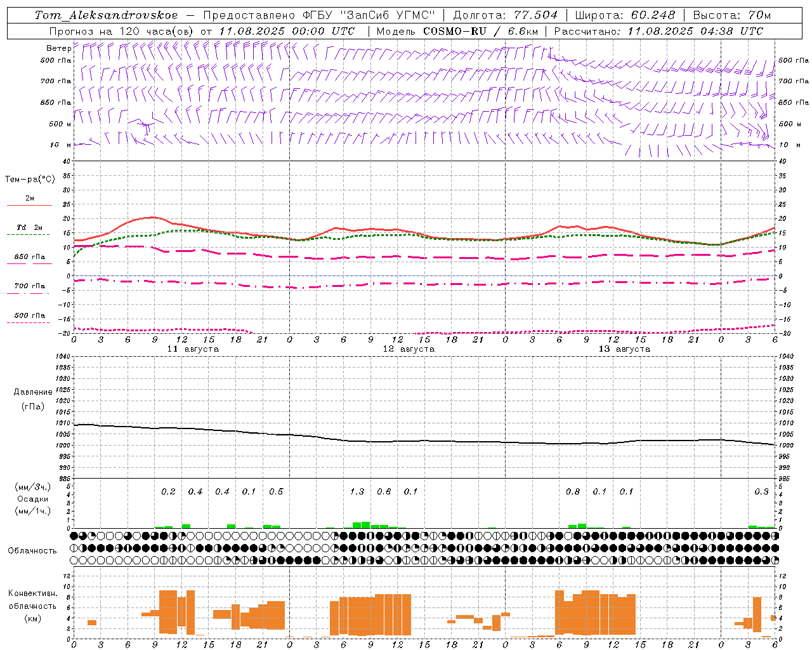Select the 0.2 precipitation value
The width and height of the screenshot is (812, 650).
click(168, 492)
